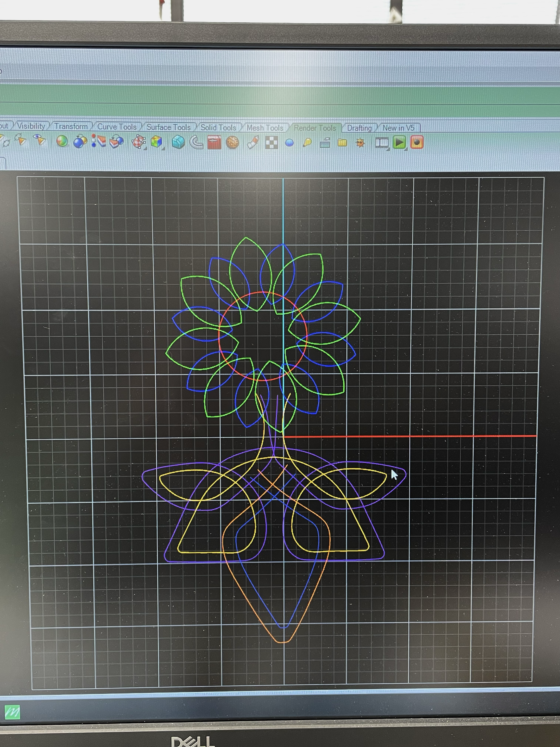Click the Sun settings icon

click(360, 143)
